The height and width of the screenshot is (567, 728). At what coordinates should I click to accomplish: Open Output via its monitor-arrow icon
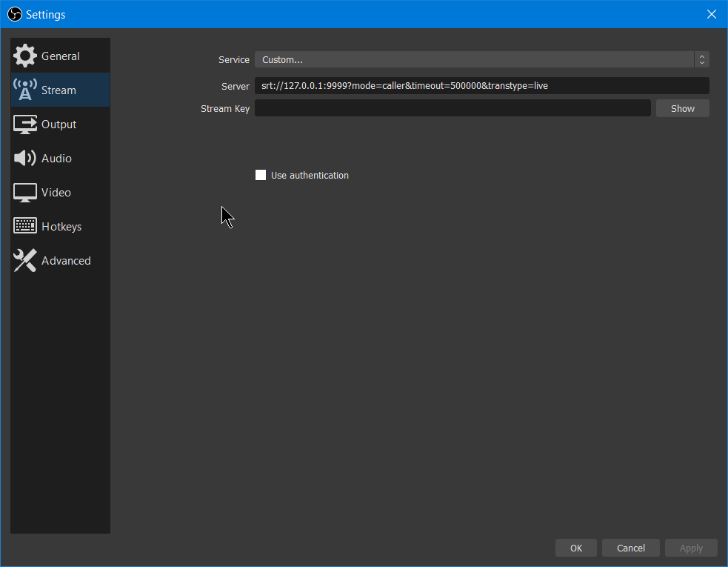(x=25, y=124)
